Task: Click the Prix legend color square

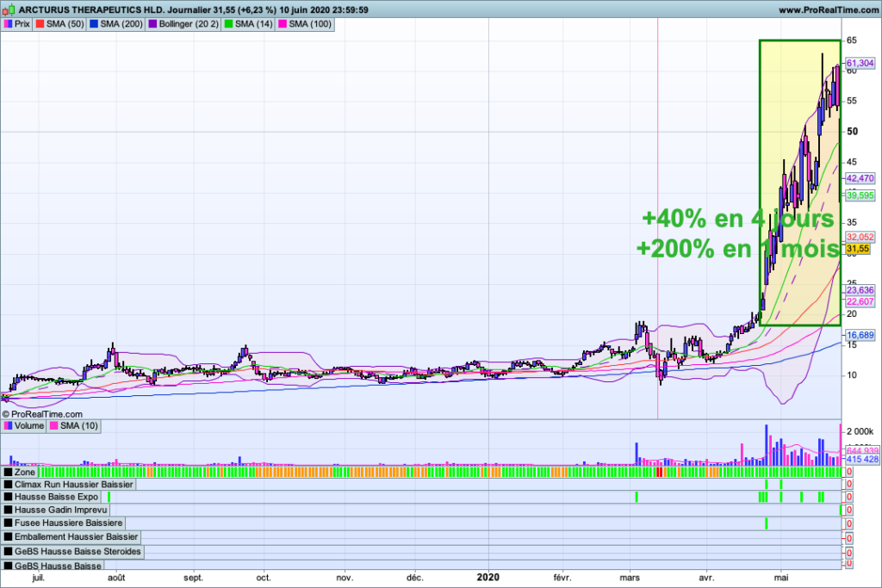Action: [x=8, y=24]
